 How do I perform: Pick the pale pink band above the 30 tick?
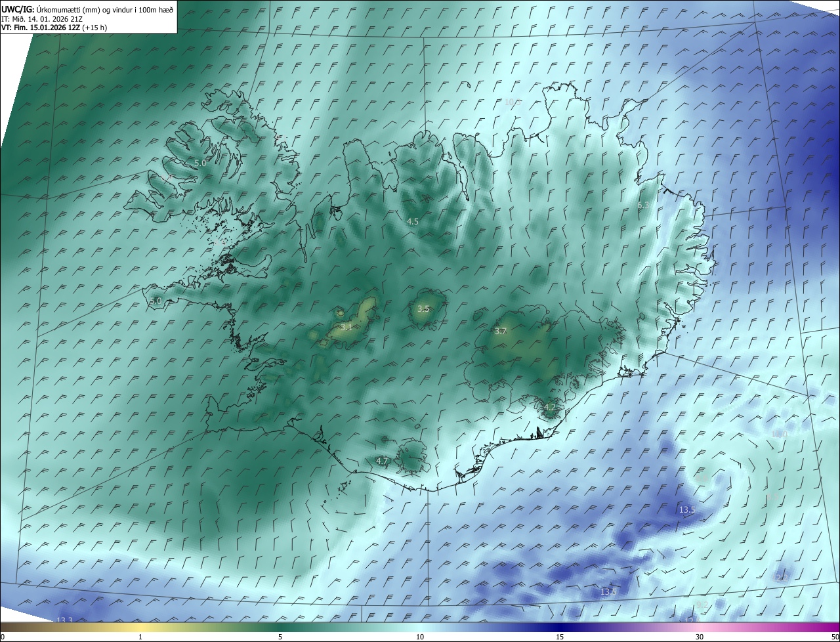700,627
